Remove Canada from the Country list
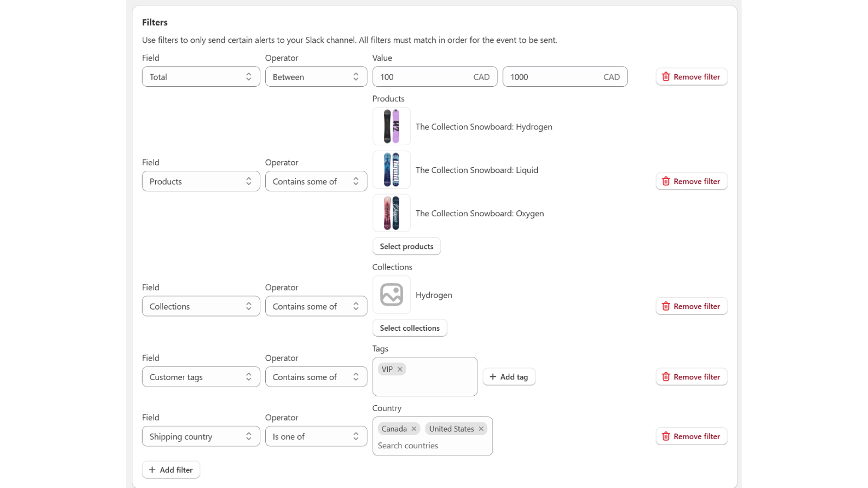The image size is (868, 488). click(414, 428)
